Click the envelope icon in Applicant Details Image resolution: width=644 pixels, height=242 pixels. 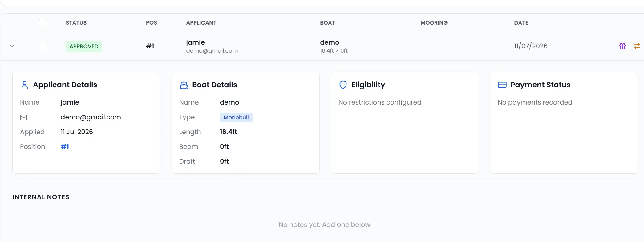click(x=24, y=117)
